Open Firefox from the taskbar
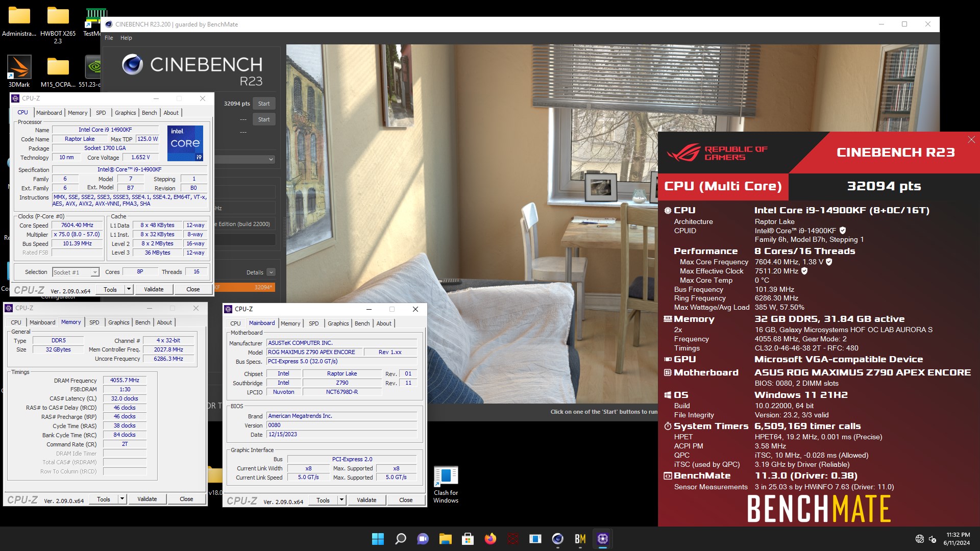The height and width of the screenshot is (551, 980). 490,539
